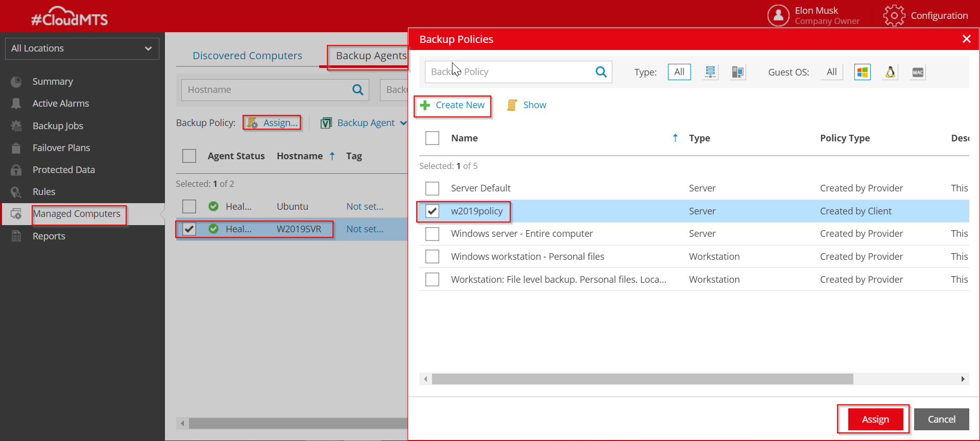
Task: Uncheck the w2019policy checkbox
Action: pyautogui.click(x=432, y=211)
